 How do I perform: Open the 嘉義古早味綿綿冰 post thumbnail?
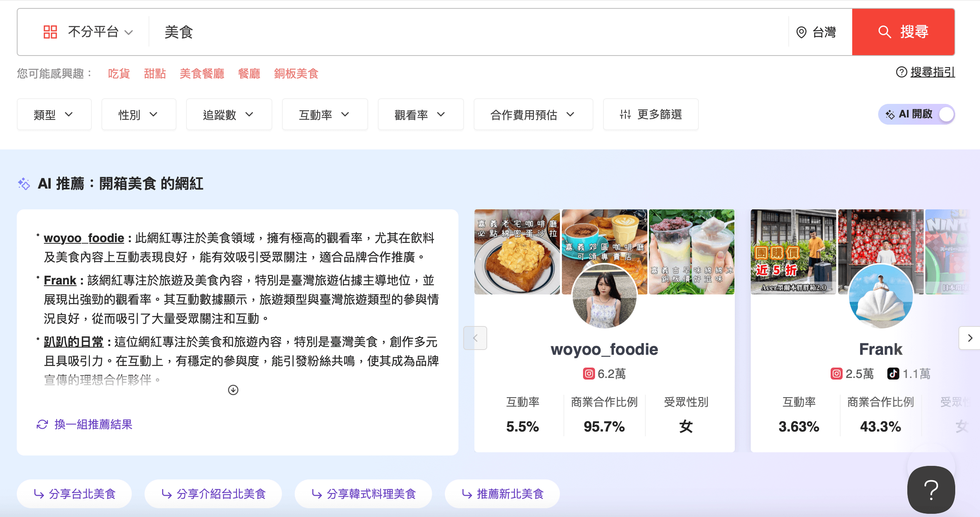click(692, 252)
